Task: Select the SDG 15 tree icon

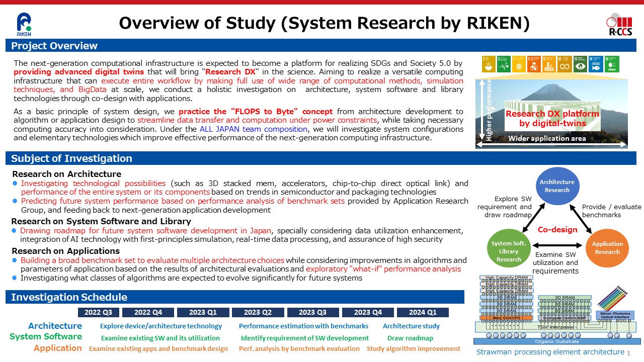Action: point(612,64)
